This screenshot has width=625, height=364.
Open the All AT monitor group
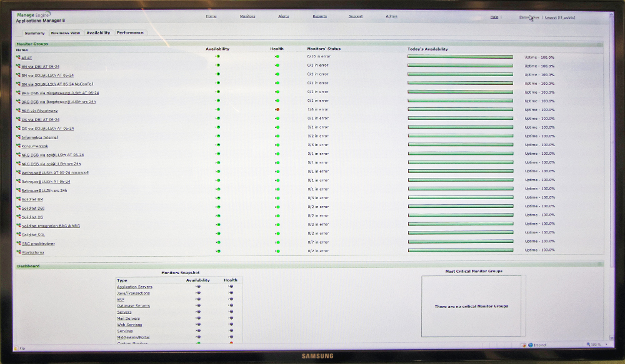point(26,57)
